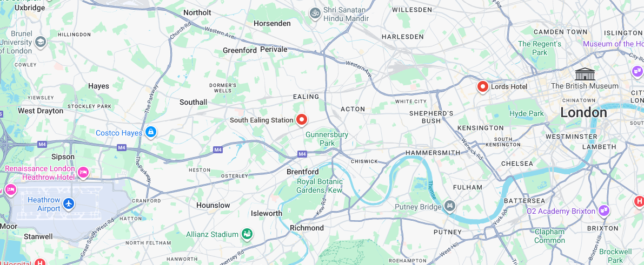Click the Hyde Park label
644x265 pixels.
tap(527, 114)
